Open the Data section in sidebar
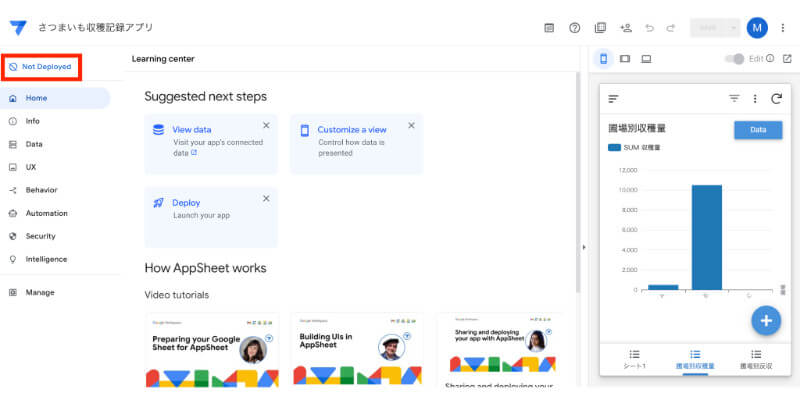The width and height of the screenshot is (800, 400). [34, 144]
